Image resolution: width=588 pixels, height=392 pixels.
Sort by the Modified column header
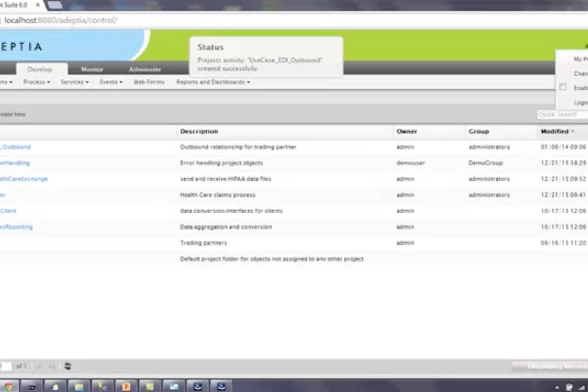(x=554, y=131)
